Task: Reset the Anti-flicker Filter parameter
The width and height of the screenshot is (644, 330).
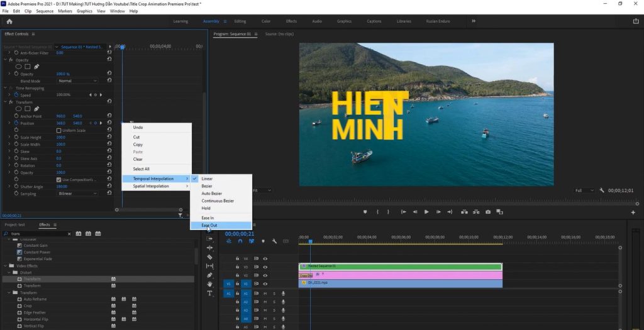Action: tap(109, 53)
